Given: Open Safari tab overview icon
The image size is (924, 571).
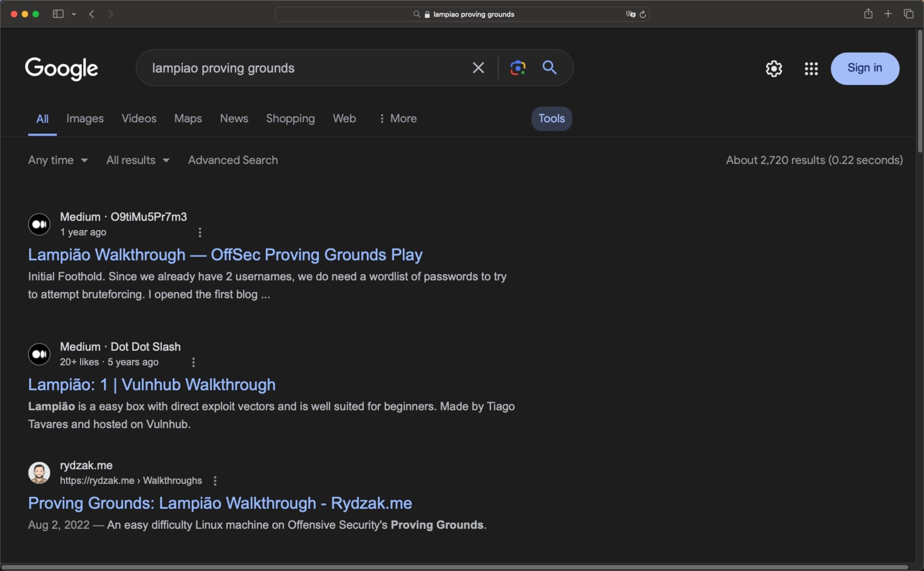Looking at the screenshot, I should [x=908, y=14].
